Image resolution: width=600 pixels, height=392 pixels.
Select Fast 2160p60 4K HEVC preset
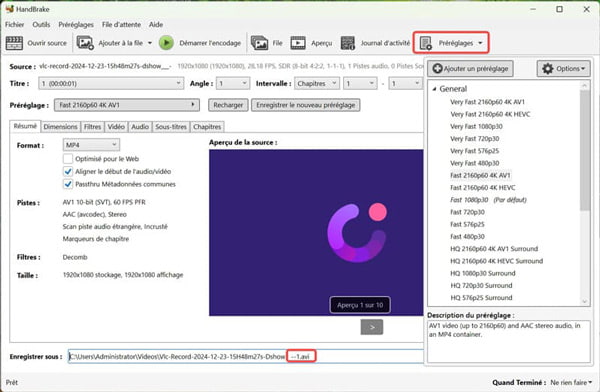tap(483, 188)
